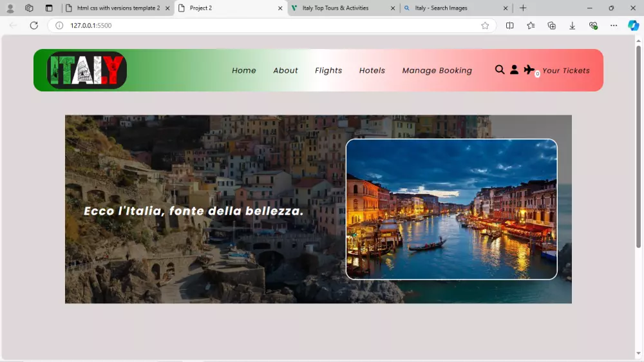The width and height of the screenshot is (644, 362).
Task: Add page to favorites with star icon
Action: 485,26
